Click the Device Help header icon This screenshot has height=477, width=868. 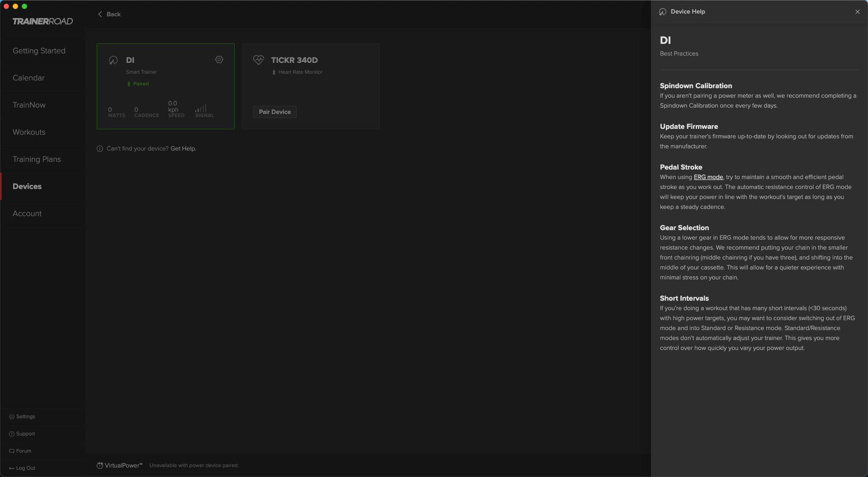coord(662,11)
